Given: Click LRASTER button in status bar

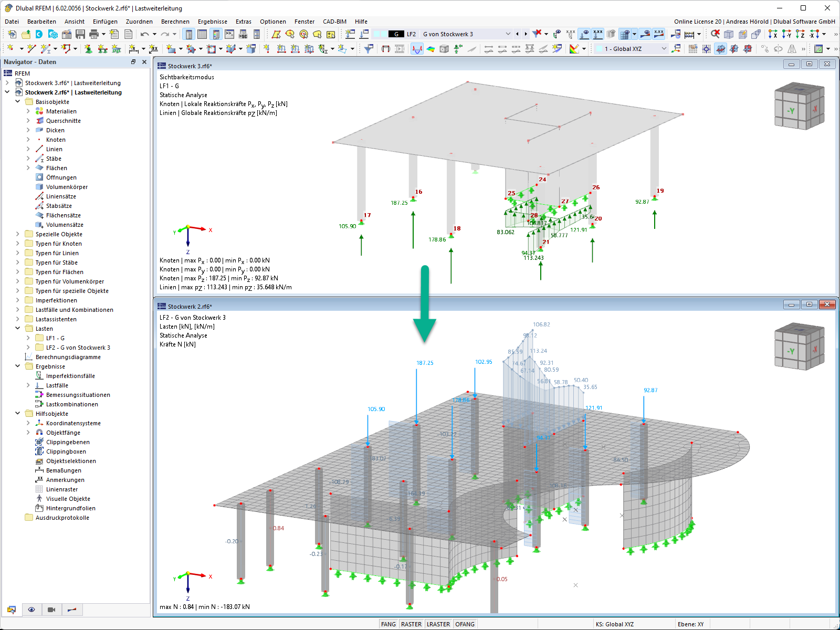Looking at the screenshot, I should pos(438,624).
